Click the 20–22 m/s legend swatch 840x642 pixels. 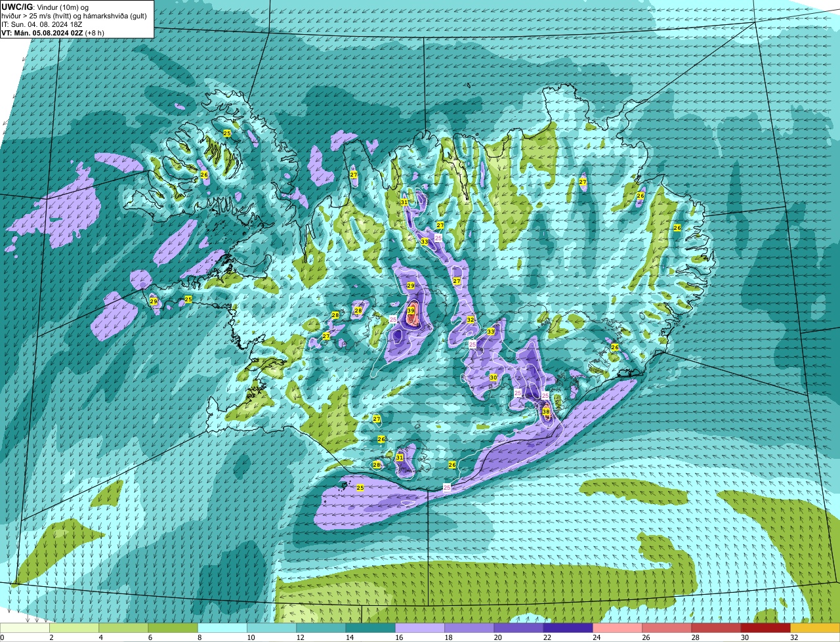(518, 628)
